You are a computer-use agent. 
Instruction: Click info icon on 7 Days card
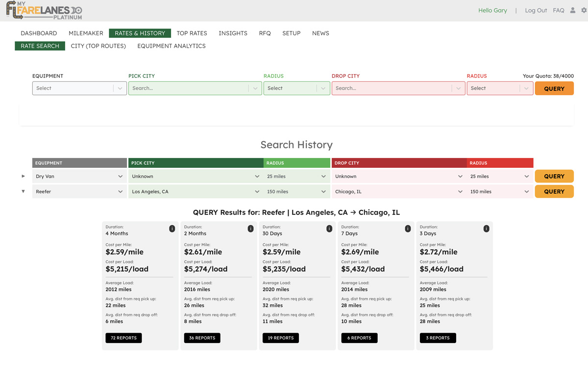pyautogui.click(x=408, y=229)
